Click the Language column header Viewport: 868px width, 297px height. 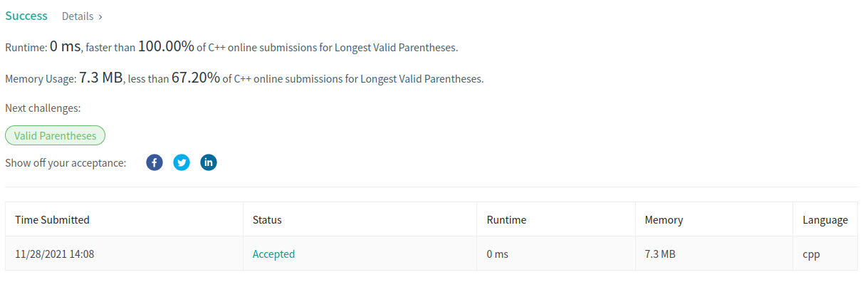coord(825,219)
